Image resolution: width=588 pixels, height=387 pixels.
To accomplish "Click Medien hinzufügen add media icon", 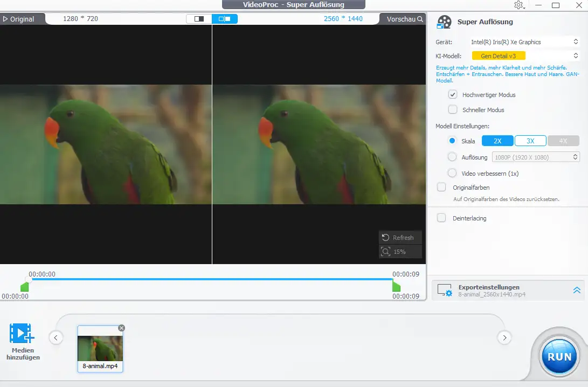I will (x=22, y=333).
